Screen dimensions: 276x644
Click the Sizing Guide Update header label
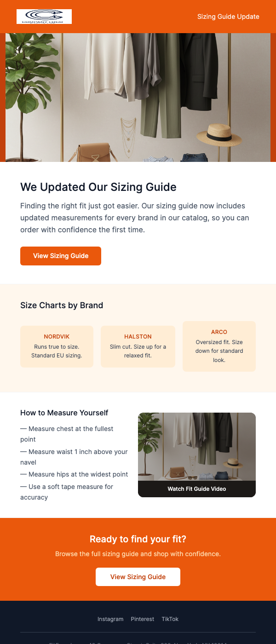coord(228,17)
